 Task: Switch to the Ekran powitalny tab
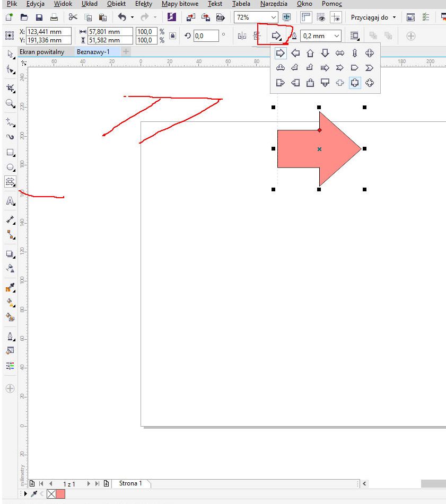41,52
